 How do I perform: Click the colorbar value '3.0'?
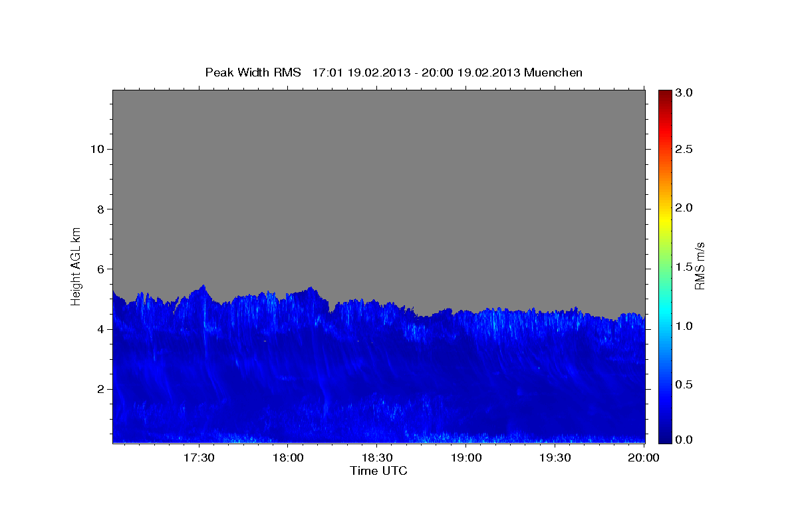tap(684, 93)
